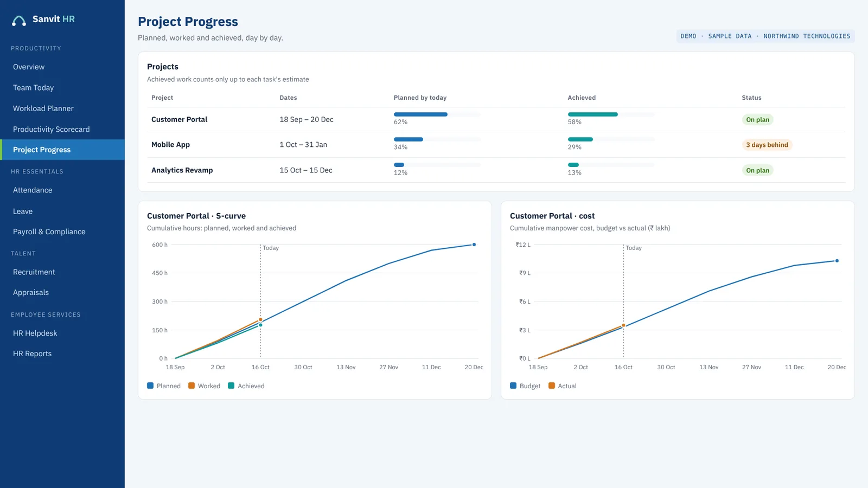This screenshot has height=488, width=868.
Task: Click the Sanvit HR logo icon
Action: coord(19,21)
